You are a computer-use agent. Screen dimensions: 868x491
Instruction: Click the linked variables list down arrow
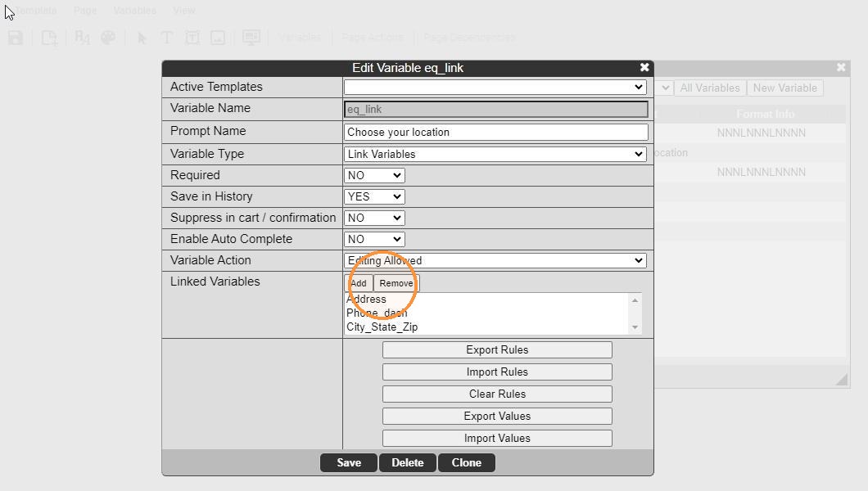click(635, 327)
